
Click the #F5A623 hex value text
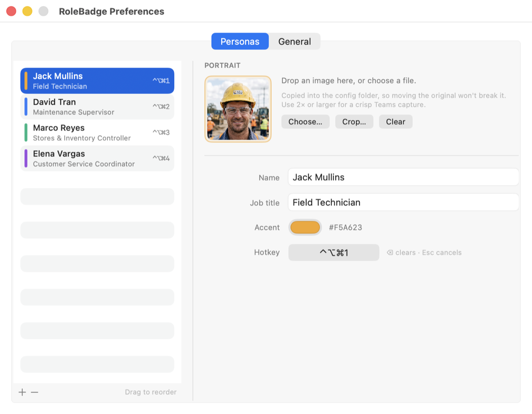click(x=345, y=227)
